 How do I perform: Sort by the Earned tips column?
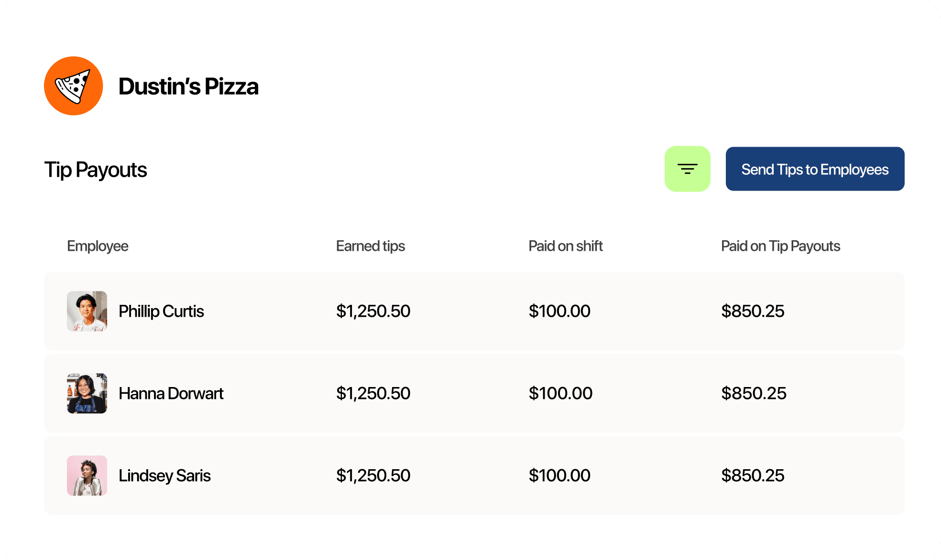coord(370,246)
